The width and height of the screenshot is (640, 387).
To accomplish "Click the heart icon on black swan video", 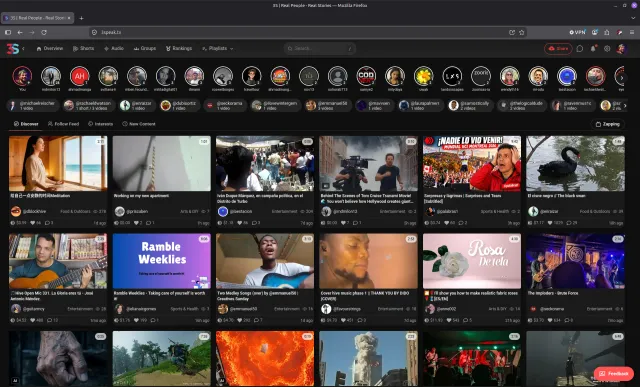I will (551, 223).
